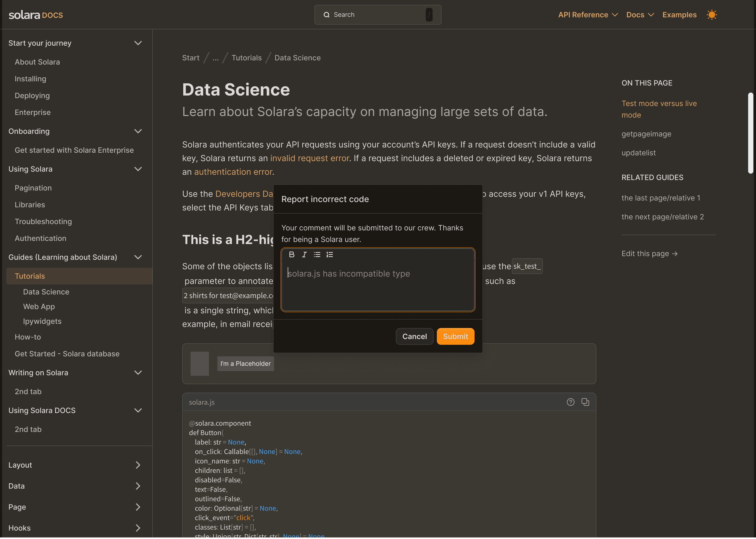Follow the authentication error link
Image resolution: width=756 pixels, height=539 pixels.
coord(233,172)
